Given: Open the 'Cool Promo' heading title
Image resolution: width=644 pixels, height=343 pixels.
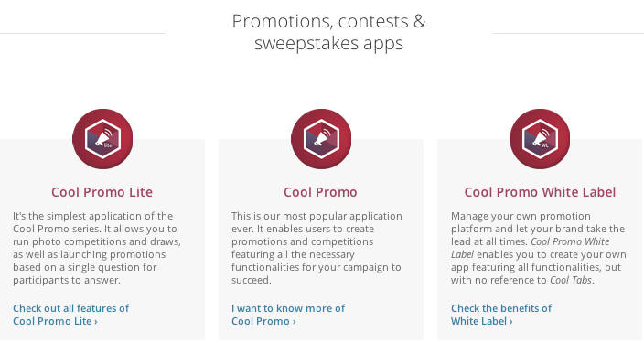Looking at the screenshot, I should 320,192.
